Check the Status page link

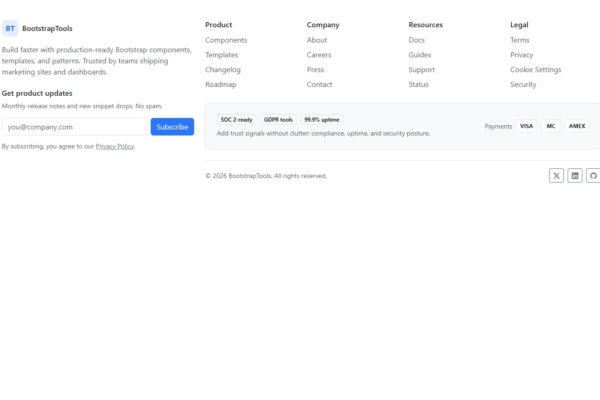[x=419, y=85]
